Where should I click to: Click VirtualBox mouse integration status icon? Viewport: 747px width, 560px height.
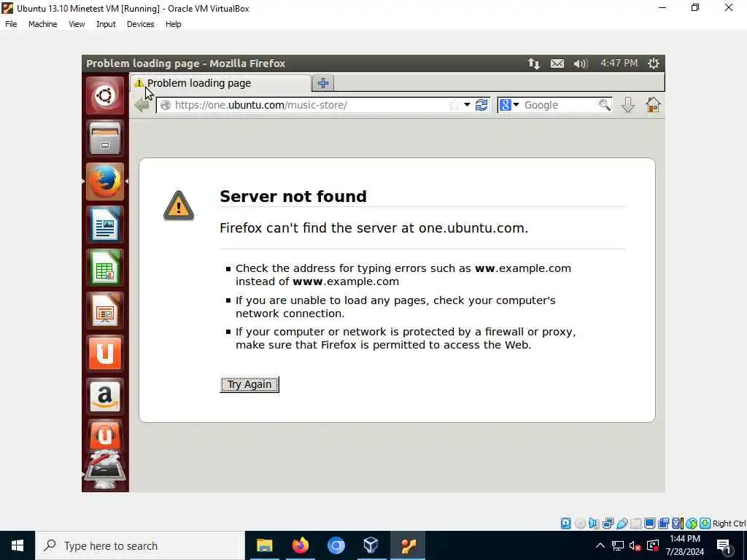pos(692,524)
